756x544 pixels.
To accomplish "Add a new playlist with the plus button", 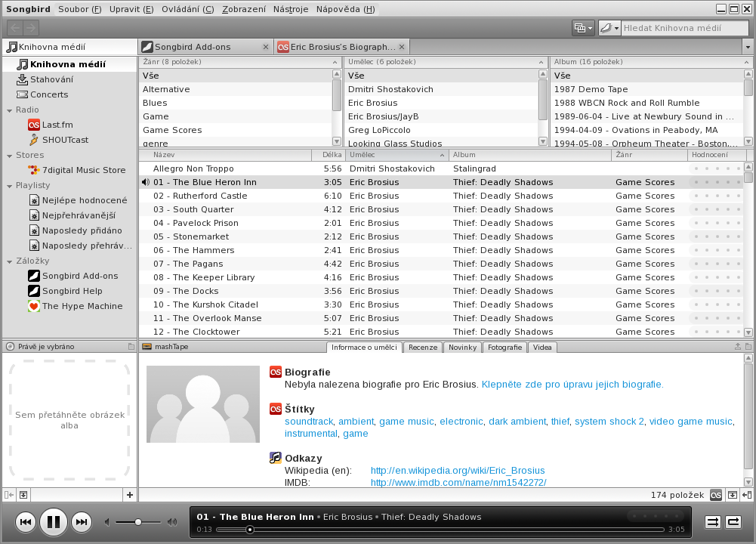I will 130,495.
